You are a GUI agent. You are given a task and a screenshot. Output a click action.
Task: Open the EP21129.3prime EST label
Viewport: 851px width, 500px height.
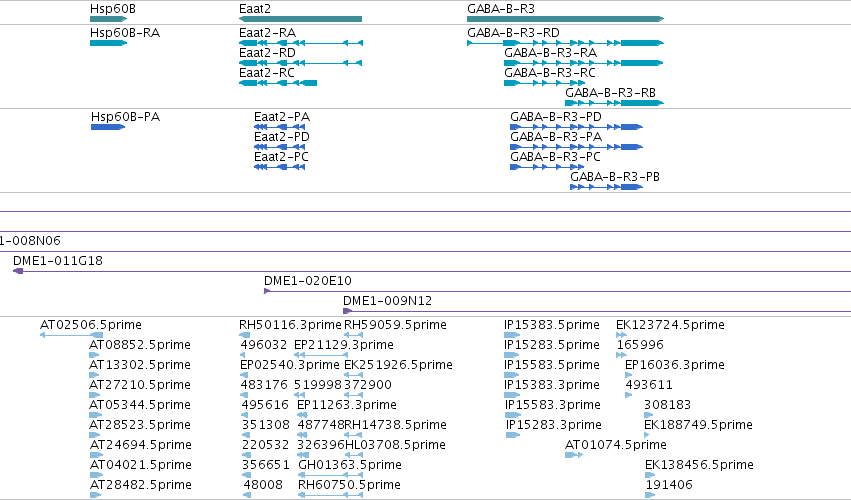(x=344, y=345)
